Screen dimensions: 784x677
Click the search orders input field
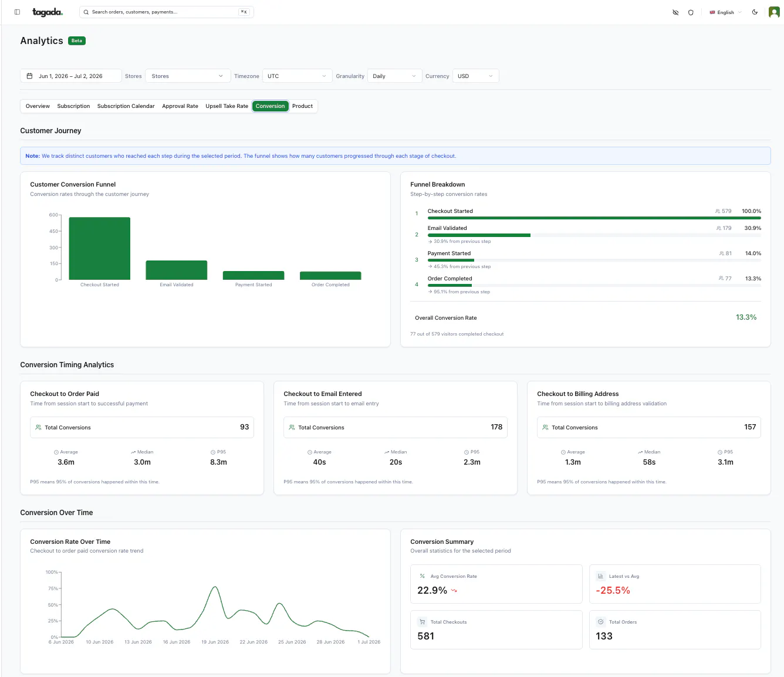tap(167, 12)
